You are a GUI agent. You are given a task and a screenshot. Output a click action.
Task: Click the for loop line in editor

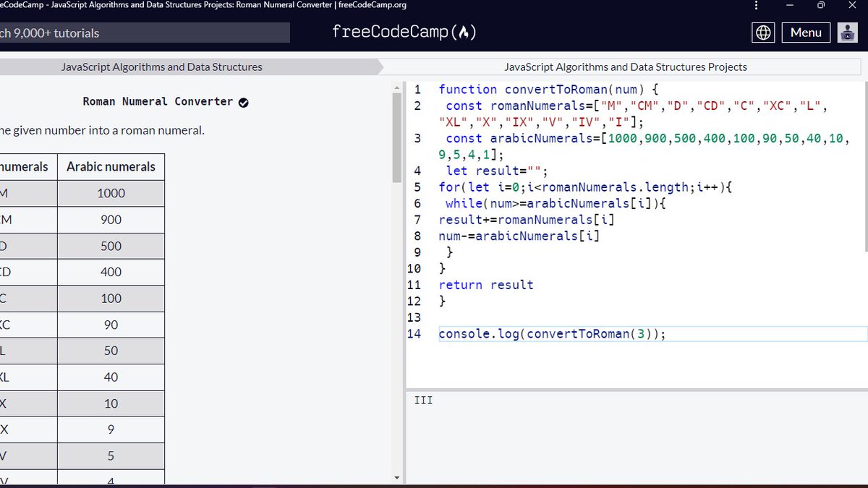click(586, 187)
